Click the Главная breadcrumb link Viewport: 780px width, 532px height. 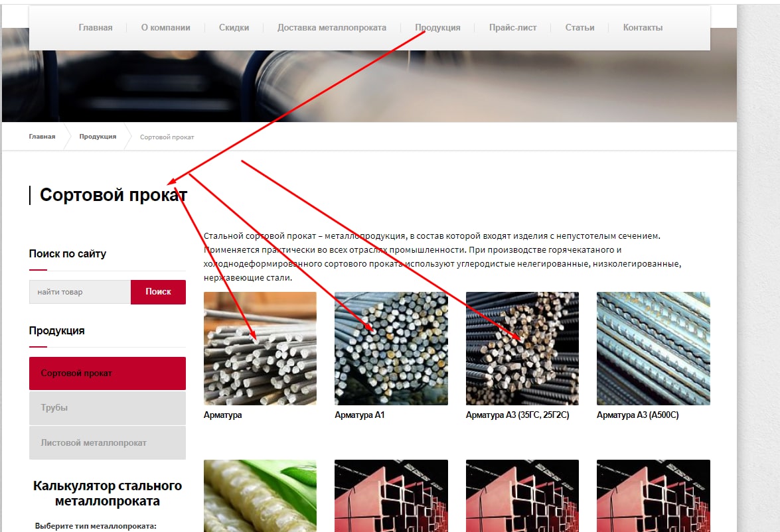tap(42, 136)
